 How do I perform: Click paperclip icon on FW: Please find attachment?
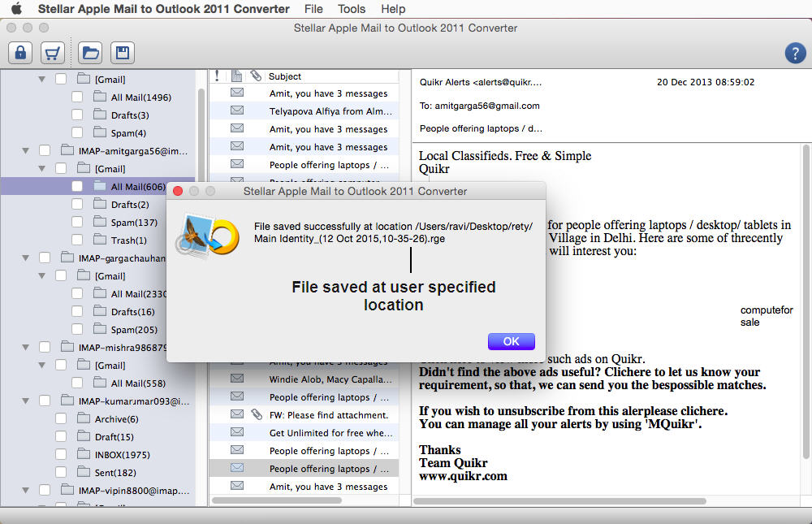[x=257, y=414]
